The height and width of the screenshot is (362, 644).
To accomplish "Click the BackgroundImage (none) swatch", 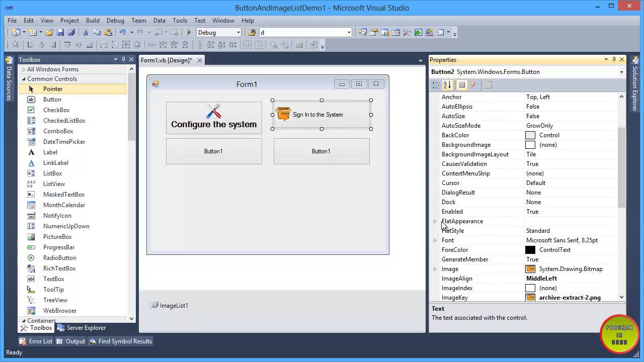I will pos(530,145).
